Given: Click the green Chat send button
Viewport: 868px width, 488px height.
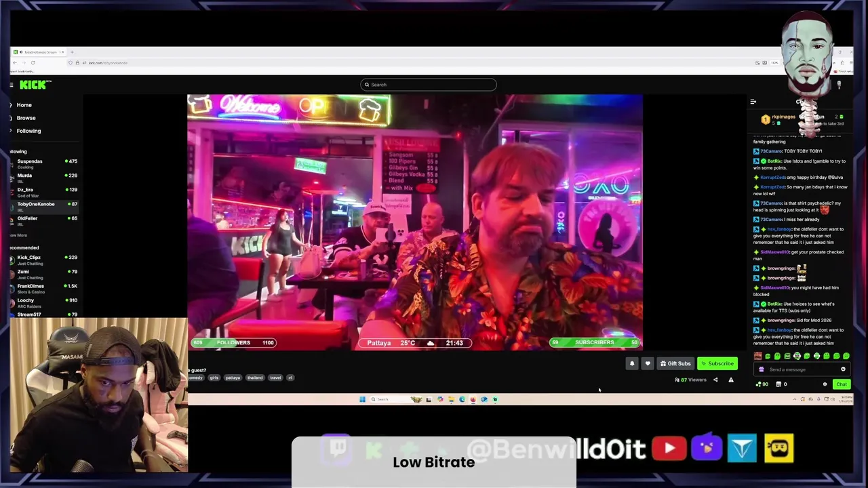Looking at the screenshot, I should click(x=841, y=384).
